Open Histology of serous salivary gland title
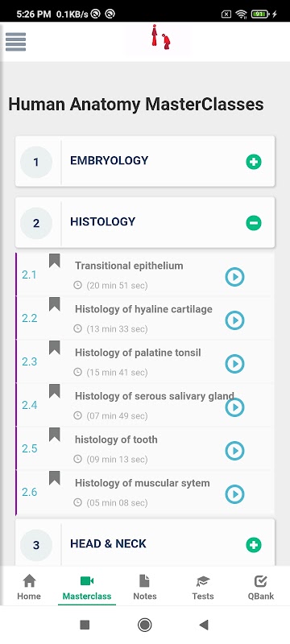 click(x=155, y=396)
